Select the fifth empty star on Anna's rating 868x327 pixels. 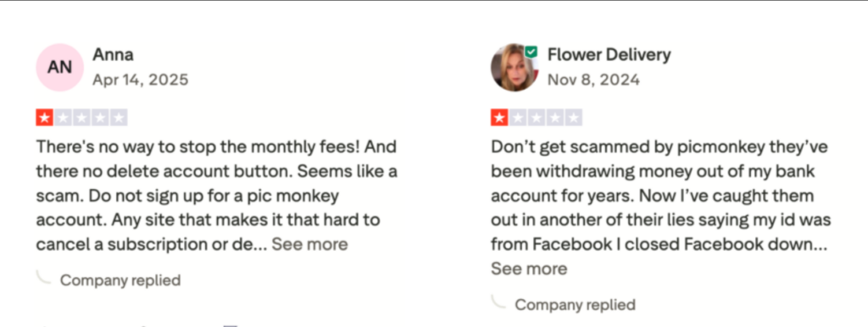click(x=119, y=118)
